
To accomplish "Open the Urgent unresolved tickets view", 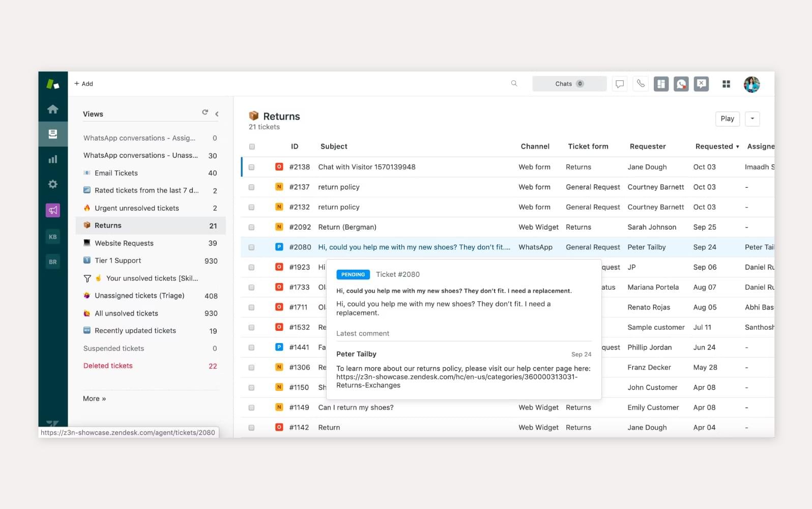I will click(x=151, y=208).
